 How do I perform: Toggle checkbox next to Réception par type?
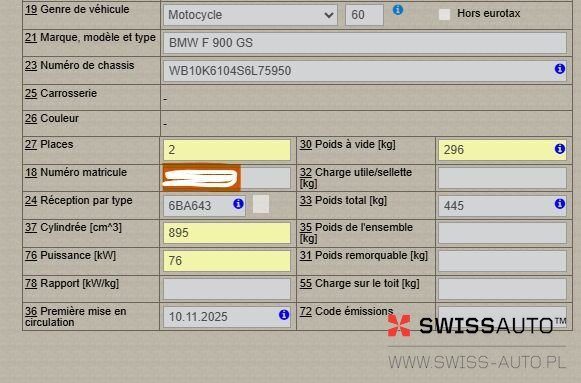(x=261, y=204)
